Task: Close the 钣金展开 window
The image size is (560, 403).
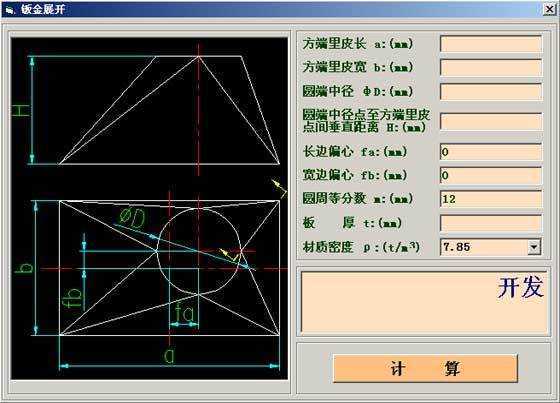Action: pyautogui.click(x=550, y=9)
